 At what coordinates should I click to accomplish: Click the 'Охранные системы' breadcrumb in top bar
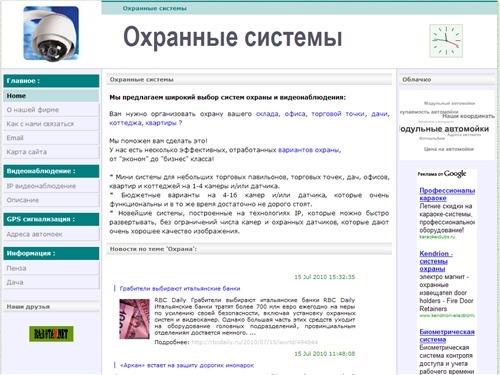(154, 8)
